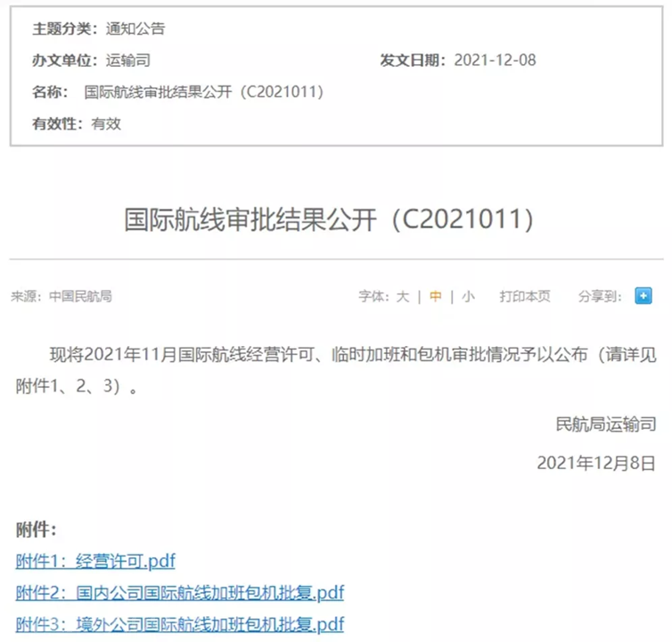The width and height of the screenshot is (672, 642).
Task: Click the 民航局运输司 signature line
Action: 605,424
